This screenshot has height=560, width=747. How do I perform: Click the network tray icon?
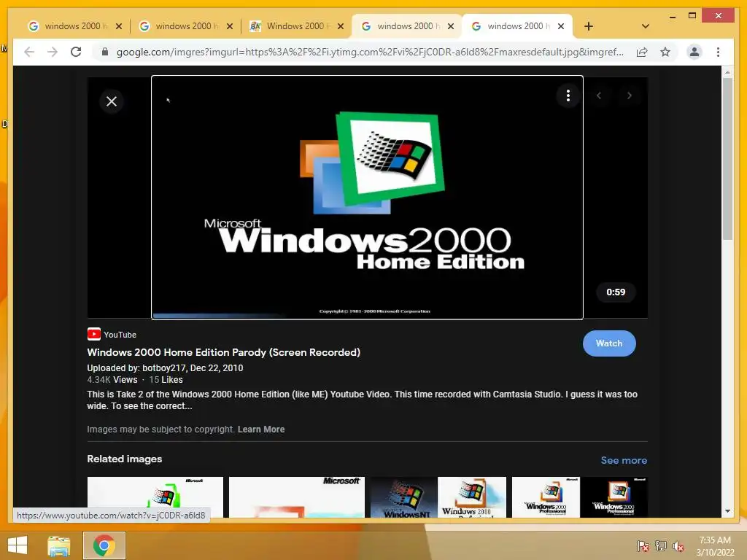point(661,546)
